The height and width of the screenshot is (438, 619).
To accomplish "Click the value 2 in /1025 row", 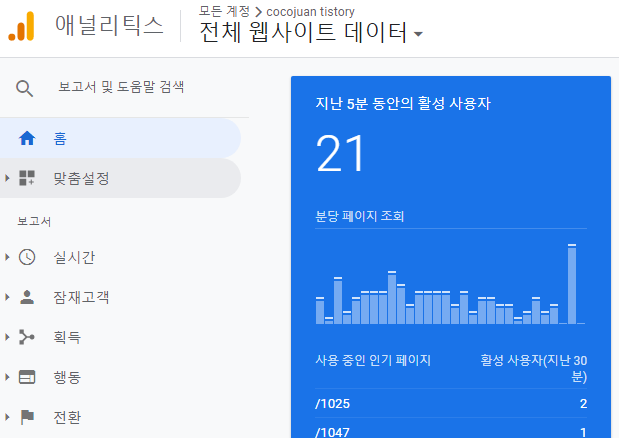I will point(583,404).
